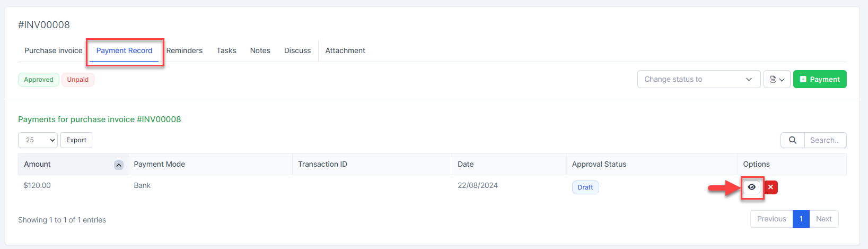Image resolution: width=868 pixels, height=249 pixels.
Task: Click the Export button
Action: [76, 140]
